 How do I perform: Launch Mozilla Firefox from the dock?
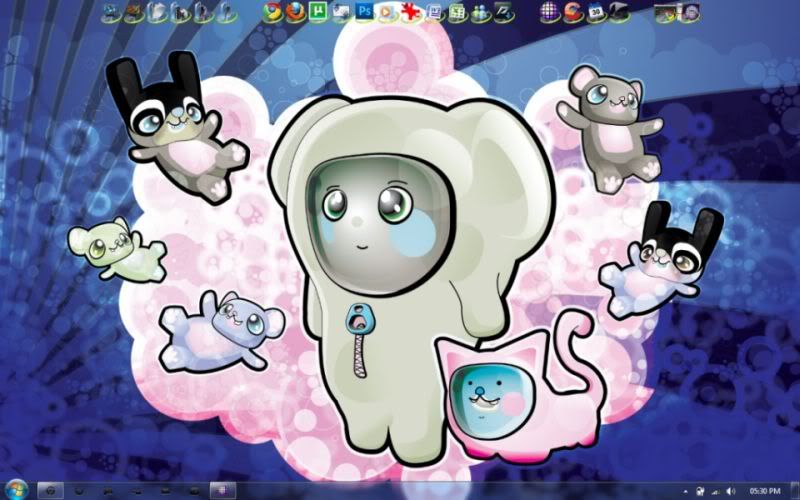tap(294, 12)
